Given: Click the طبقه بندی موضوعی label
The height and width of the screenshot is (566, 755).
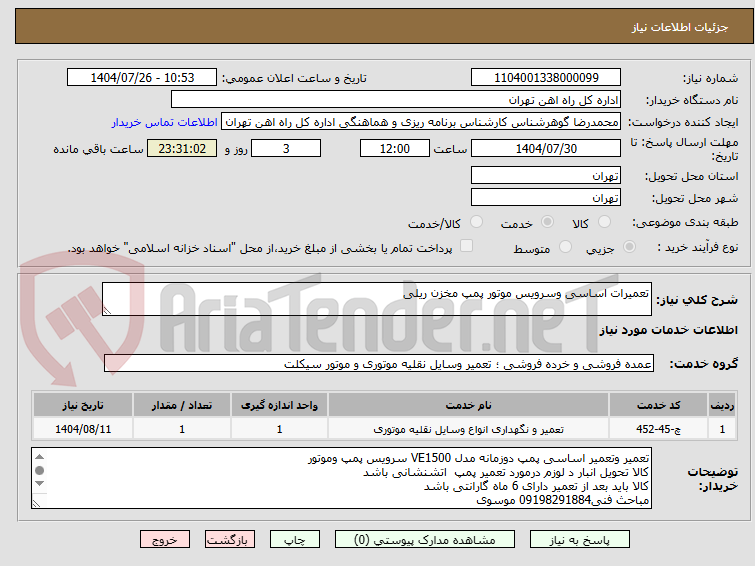Looking at the screenshot, I should tap(685, 222).
